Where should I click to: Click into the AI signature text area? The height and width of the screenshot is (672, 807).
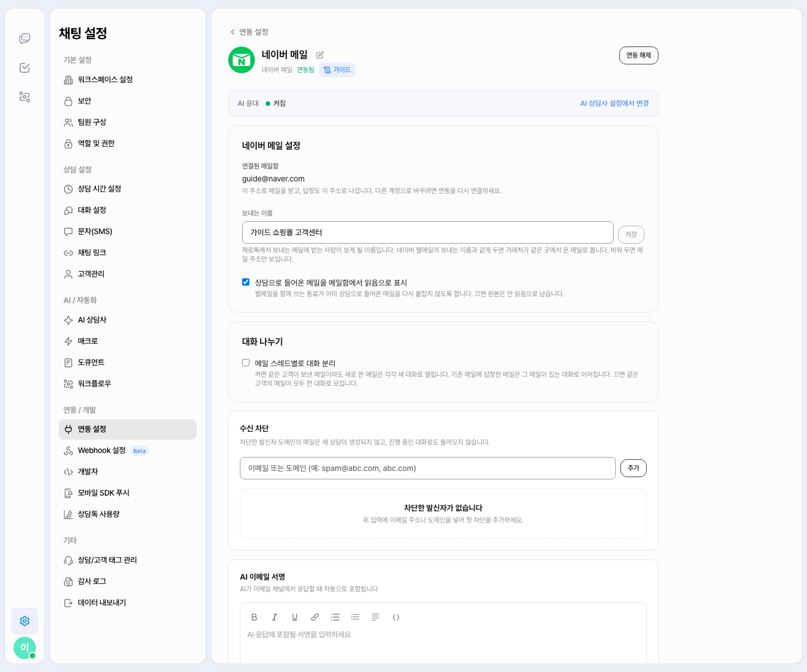pos(443,644)
